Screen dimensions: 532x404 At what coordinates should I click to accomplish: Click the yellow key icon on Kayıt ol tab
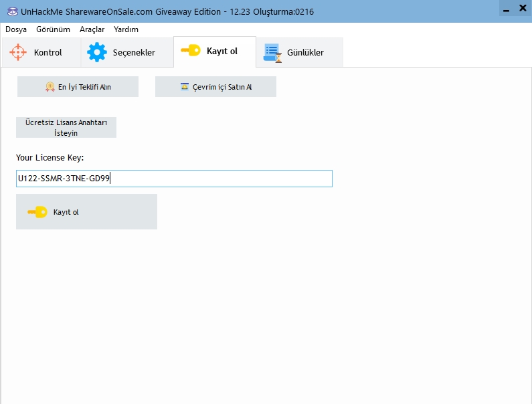(191, 50)
